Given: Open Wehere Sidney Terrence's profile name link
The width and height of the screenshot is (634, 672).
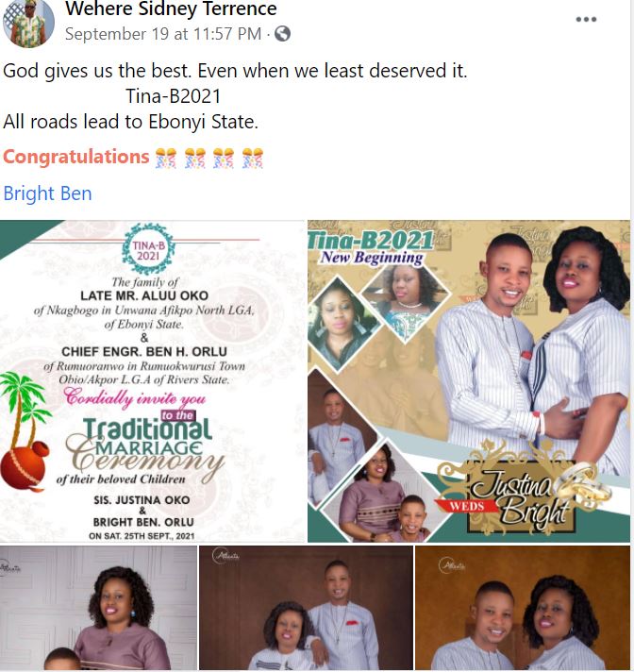Looking at the screenshot, I should tap(171, 8).
